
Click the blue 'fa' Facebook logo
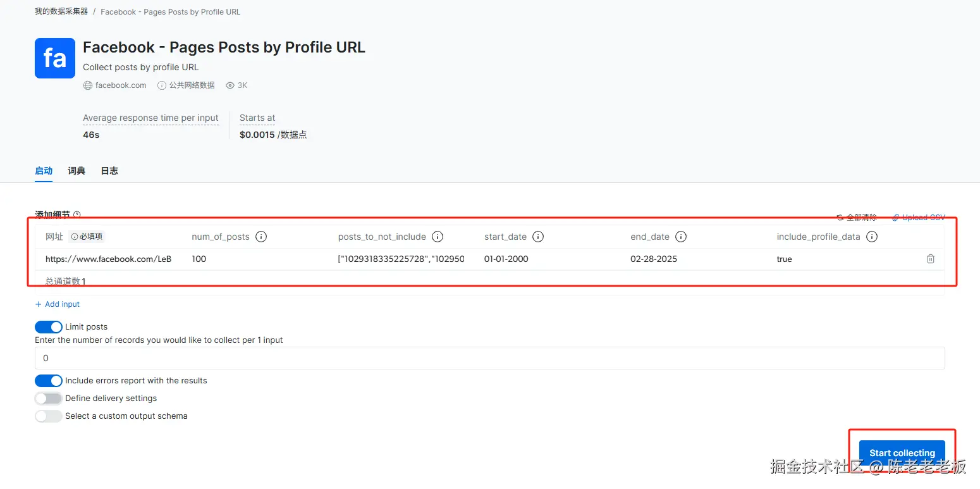point(55,58)
